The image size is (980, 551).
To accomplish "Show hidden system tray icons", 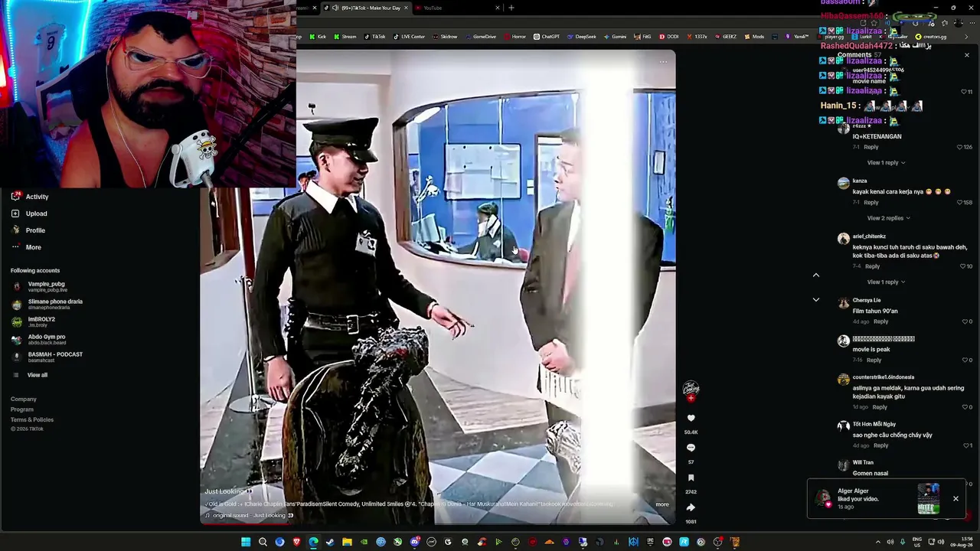I will pyautogui.click(x=877, y=542).
